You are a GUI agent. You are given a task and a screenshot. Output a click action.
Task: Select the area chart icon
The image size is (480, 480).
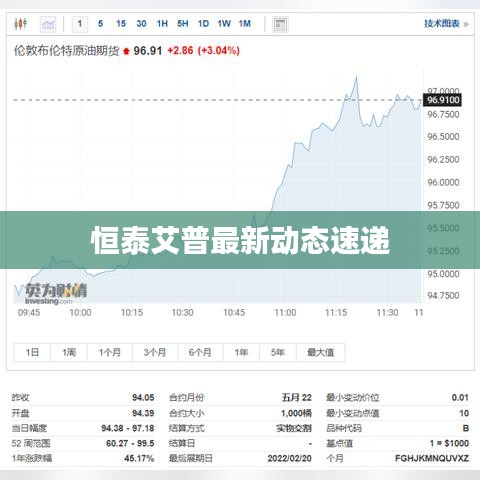click(x=48, y=24)
